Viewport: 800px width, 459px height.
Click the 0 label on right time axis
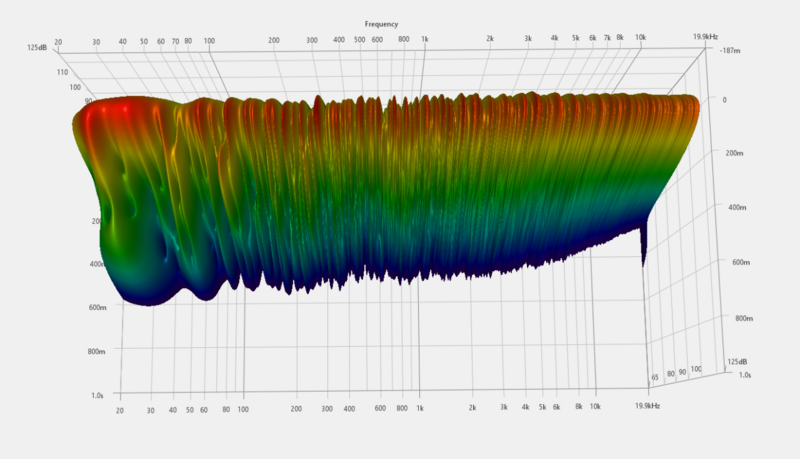[x=724, y=100]
